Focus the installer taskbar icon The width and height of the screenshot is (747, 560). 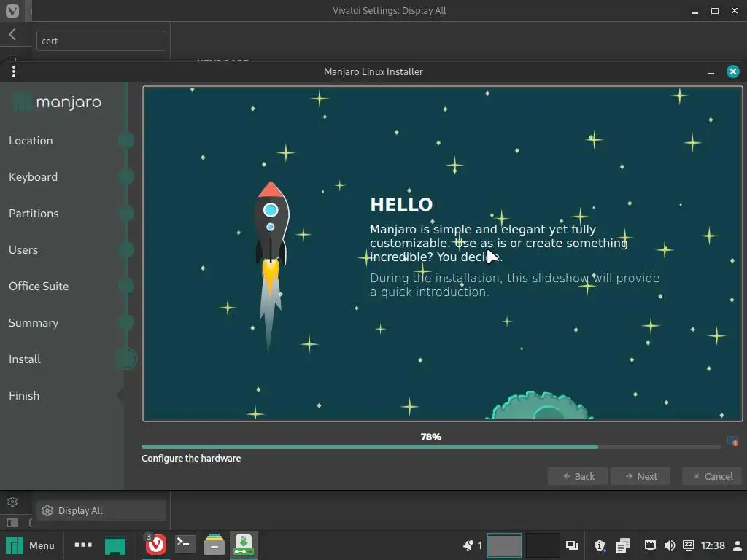[x=244, y=545]
